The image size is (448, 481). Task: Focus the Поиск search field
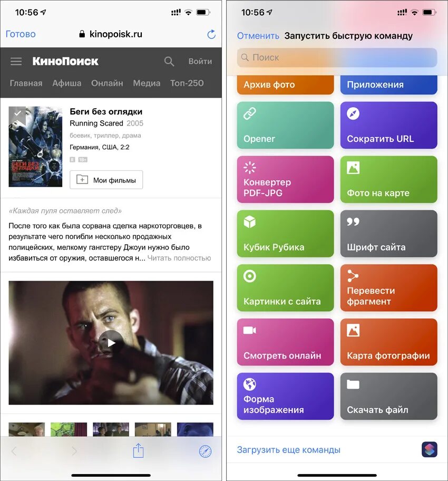[x=337, y=57]
